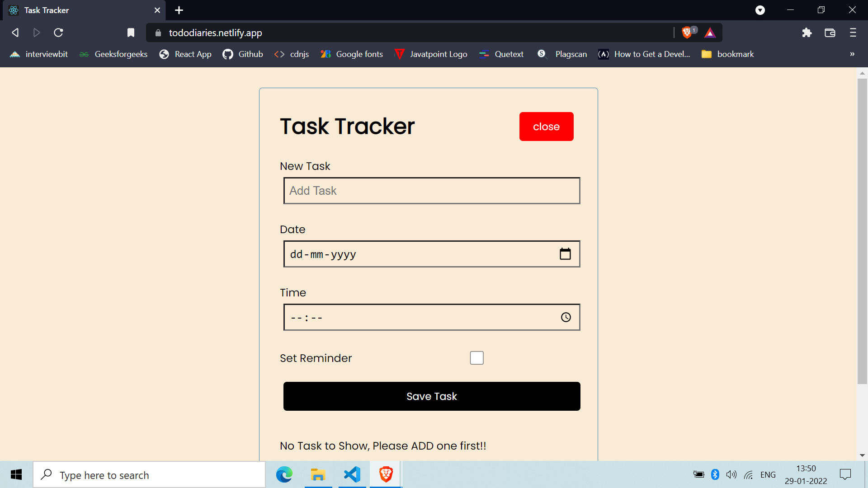Toggle the Set Reminder checkbox
The image size is (868, 488).
[476, 358]
